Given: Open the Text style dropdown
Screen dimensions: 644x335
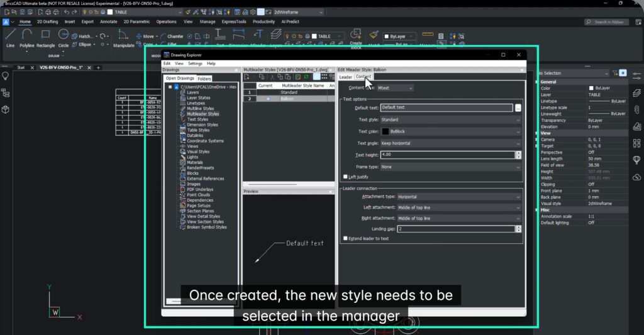Looking at the screenshot, I should pos(450,119).
